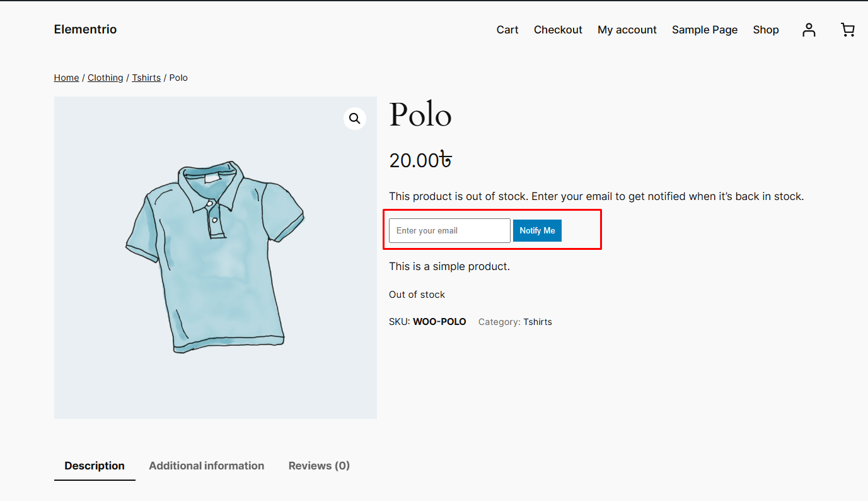Open the Tshirts breadcrumb link
Screen dimensions: 868x501
pyautogui.click(x=146, y=78)
